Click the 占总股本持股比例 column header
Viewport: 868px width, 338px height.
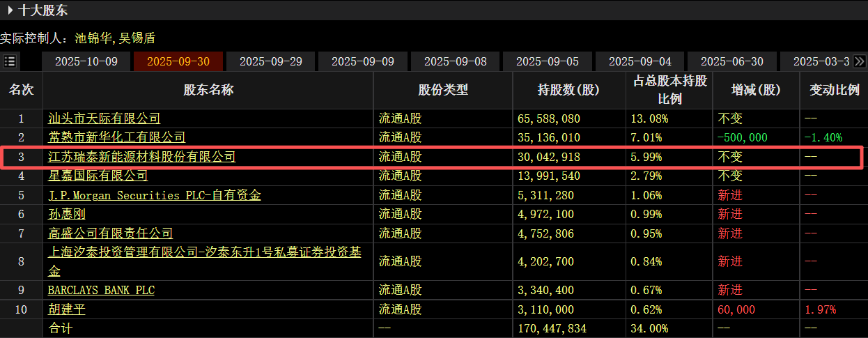(669, 90)
